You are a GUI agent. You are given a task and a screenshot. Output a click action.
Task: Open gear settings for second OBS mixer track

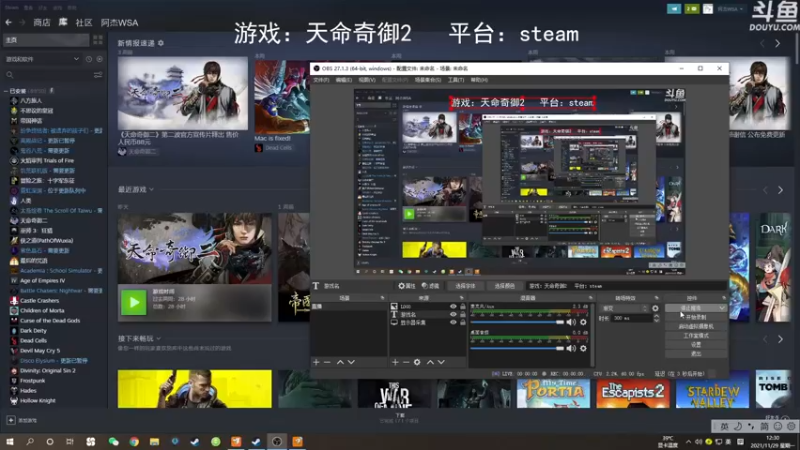point(583,348)
